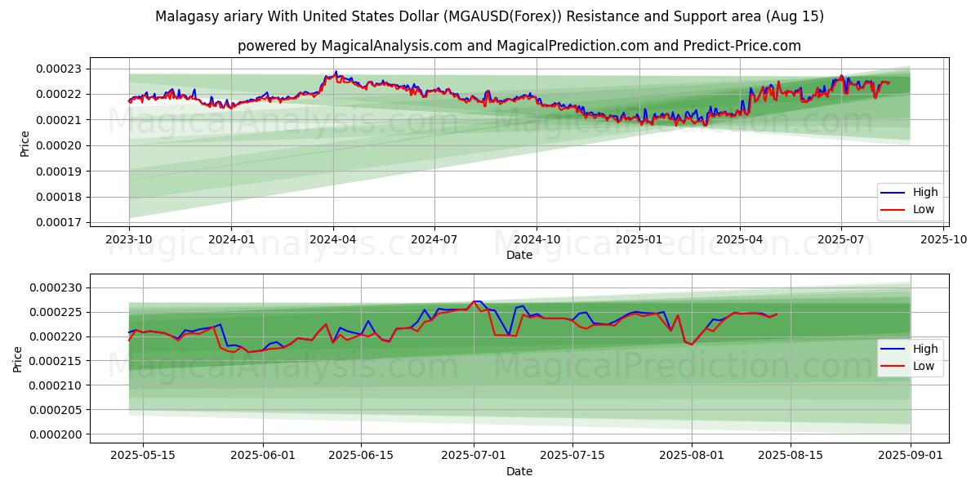Click the '2023-10' date tick label

click(x=128, y=239)
